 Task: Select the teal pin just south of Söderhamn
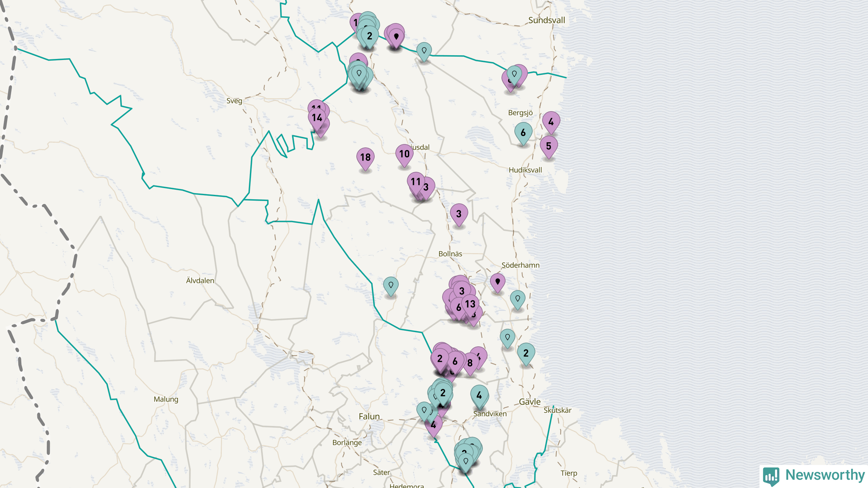(517, 300)
